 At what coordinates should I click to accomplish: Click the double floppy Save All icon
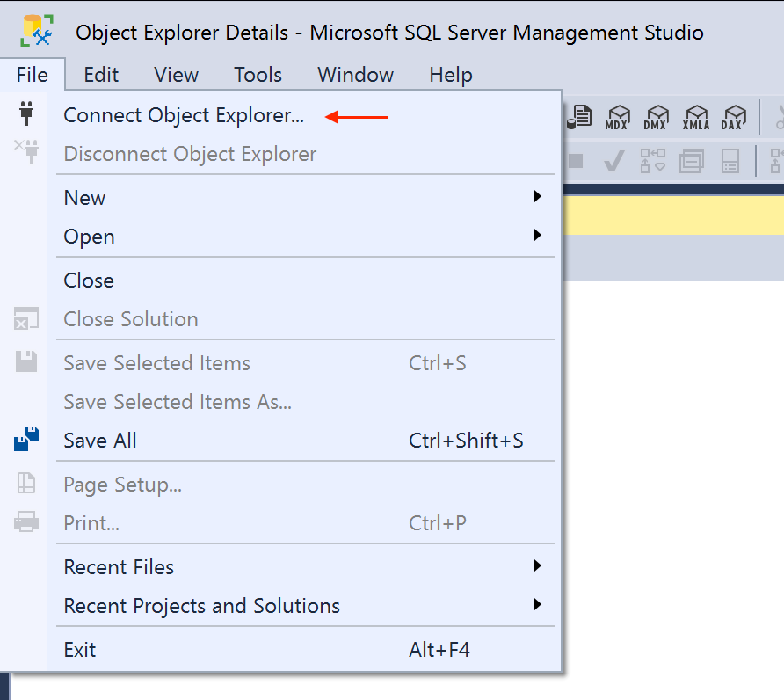(x=26, y=440)
